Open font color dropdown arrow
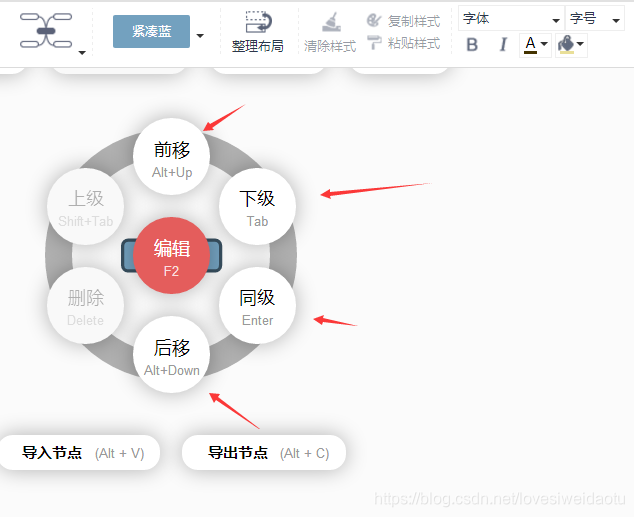This screenshot has height=517, width=634. 544,44
